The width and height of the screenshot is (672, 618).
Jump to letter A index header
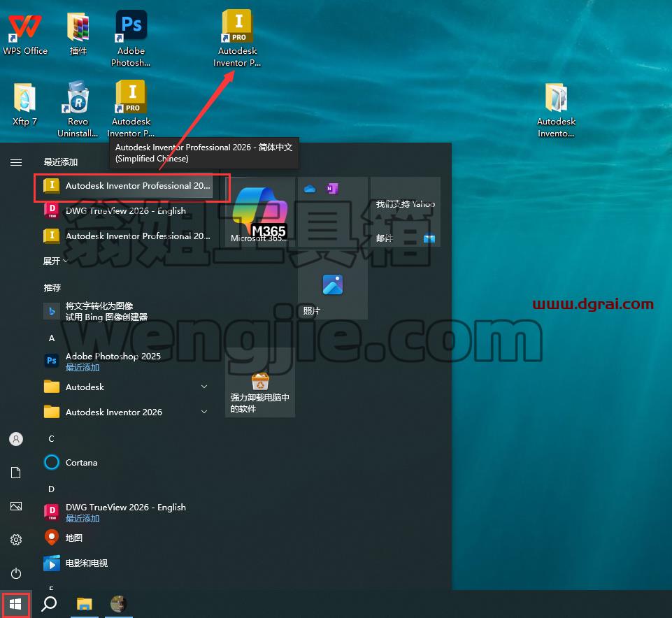coord(52,338)
